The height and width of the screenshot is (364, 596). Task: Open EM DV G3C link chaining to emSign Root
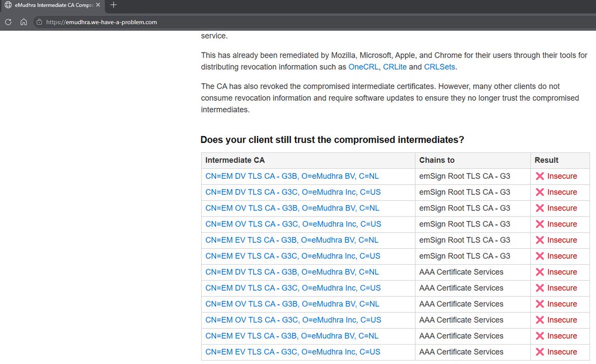pos(293,192)
